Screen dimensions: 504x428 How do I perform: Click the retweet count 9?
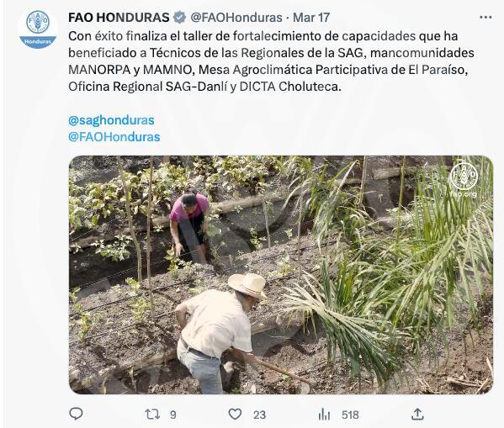pos(173,415)
